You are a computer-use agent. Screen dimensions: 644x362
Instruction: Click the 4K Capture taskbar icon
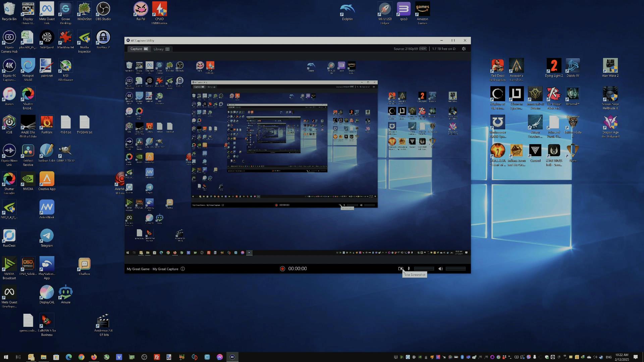[232, 357]
